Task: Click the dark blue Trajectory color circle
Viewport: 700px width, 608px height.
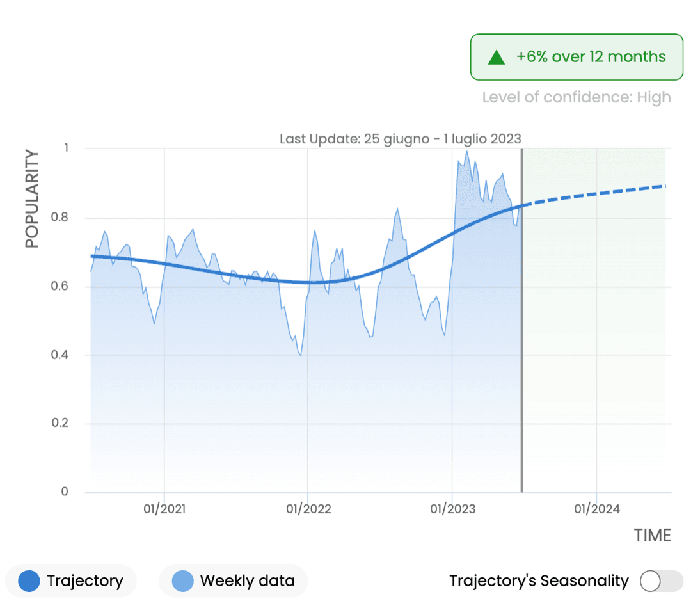Action: coord(29,581)
